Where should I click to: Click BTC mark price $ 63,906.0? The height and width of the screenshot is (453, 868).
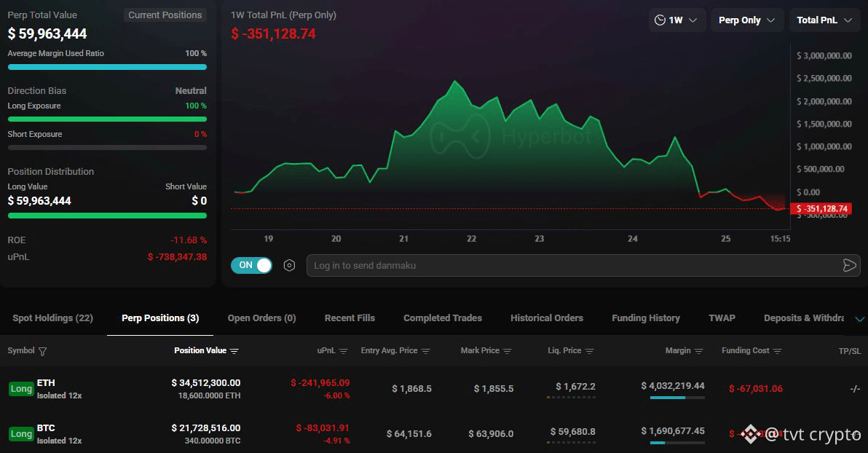[x=491, y=433]
